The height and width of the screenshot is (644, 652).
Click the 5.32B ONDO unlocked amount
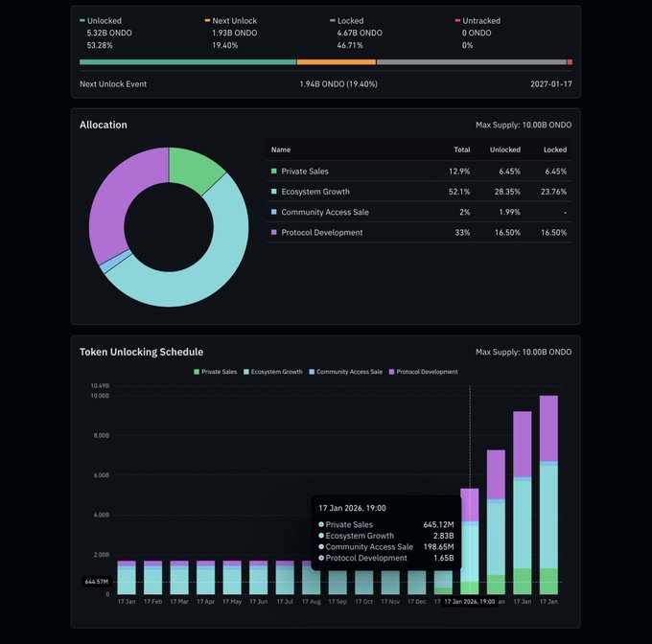pos(109,33)
